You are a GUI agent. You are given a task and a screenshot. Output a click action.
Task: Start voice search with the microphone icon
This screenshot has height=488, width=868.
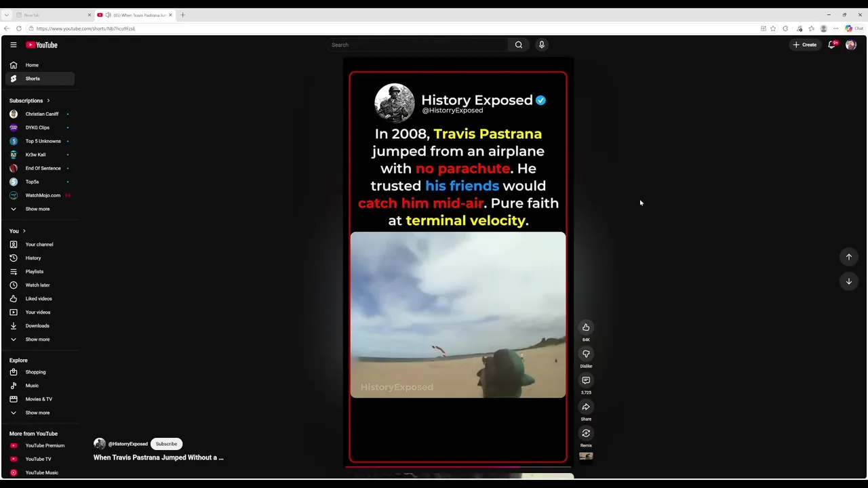pos(541,45)
